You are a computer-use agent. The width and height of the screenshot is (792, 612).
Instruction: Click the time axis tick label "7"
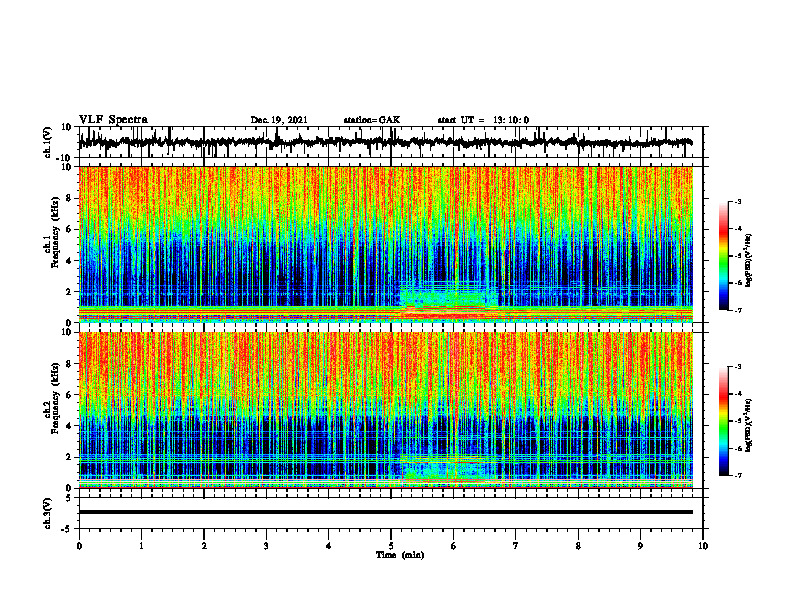[516, 546]
